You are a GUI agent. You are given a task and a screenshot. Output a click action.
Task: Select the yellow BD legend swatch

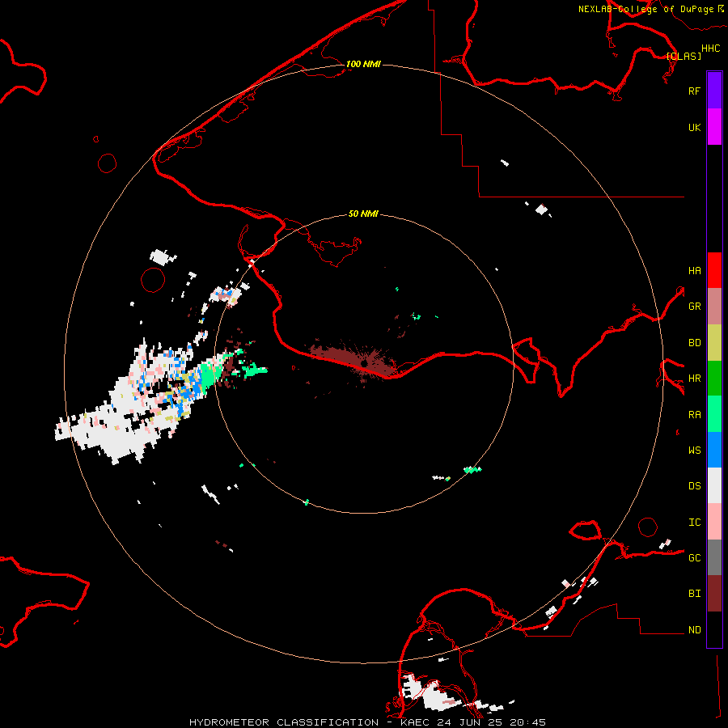(714, 343)
